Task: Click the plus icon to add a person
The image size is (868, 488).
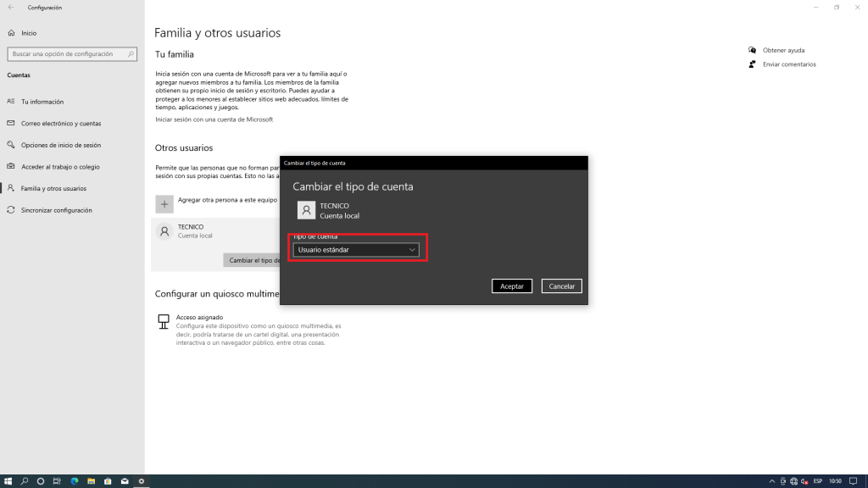Action: click(x=164, y=204)
